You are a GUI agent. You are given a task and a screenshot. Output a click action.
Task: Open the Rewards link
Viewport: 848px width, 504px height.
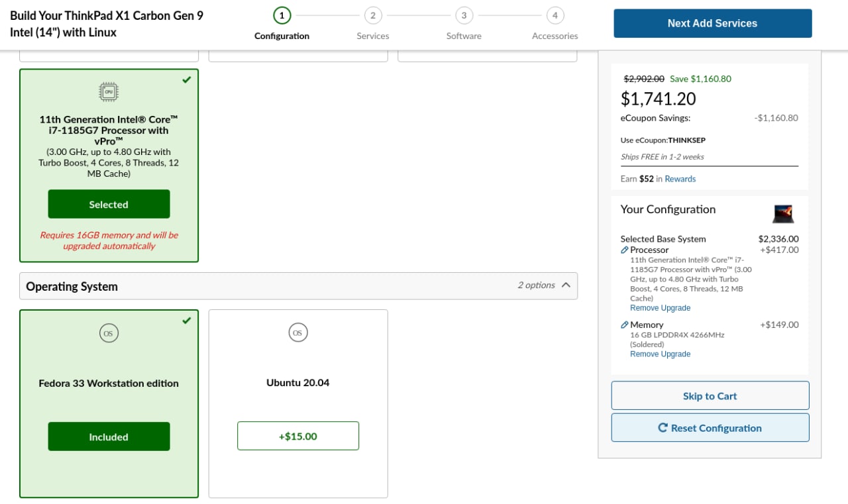(680, 179)
